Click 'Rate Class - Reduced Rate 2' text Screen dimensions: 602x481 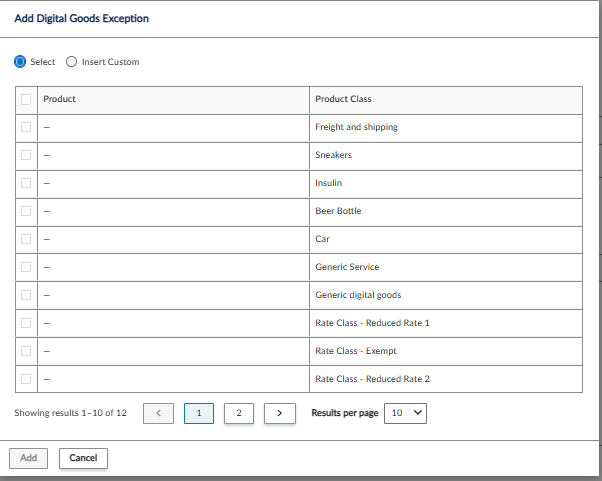click(372, 379)
